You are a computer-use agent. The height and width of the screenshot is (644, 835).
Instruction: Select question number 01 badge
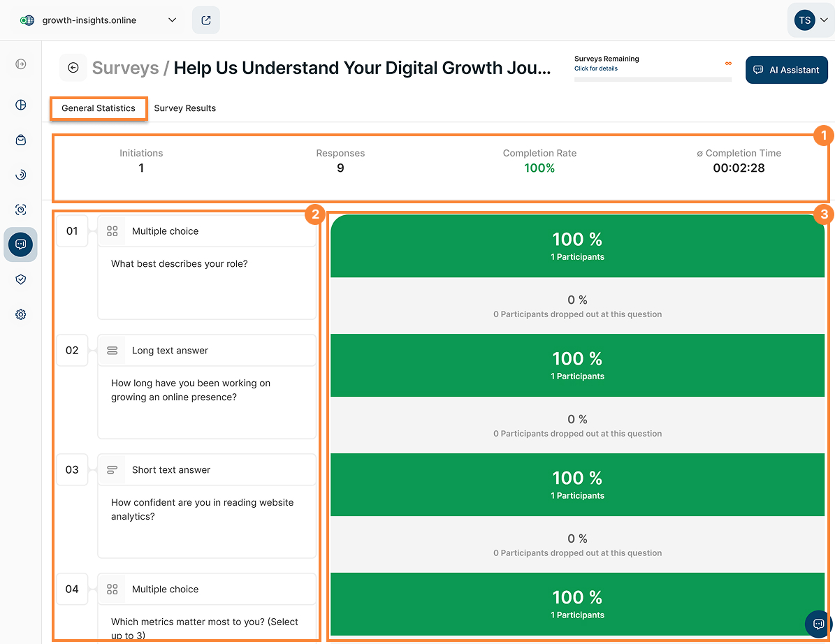click(x=72, y=231)
